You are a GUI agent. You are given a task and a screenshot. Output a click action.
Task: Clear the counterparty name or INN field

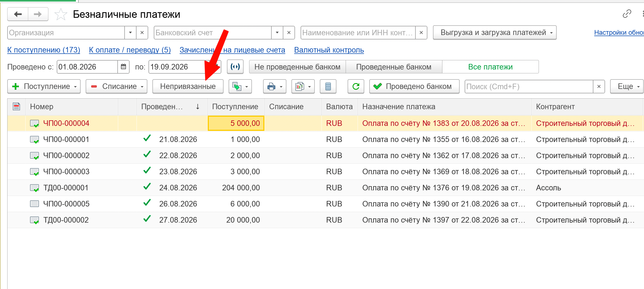coord(421,33)
